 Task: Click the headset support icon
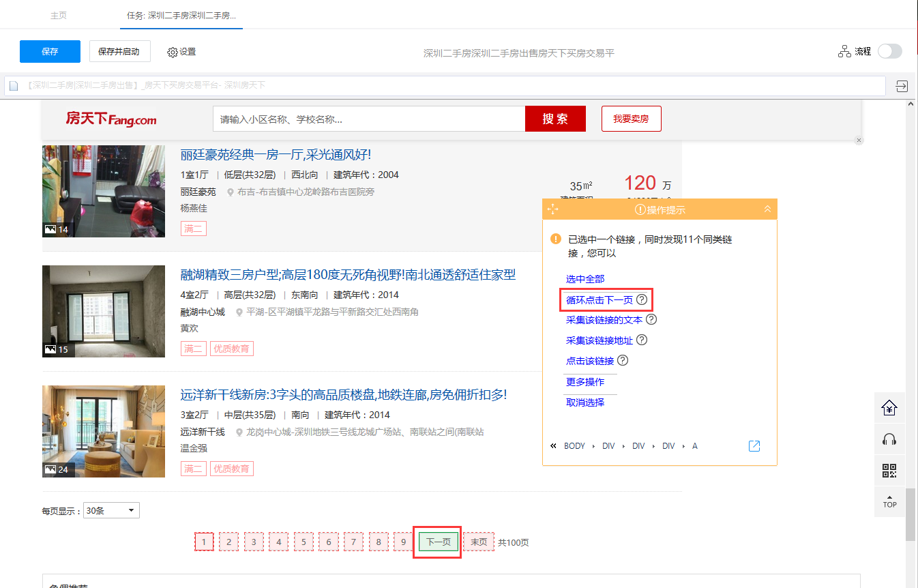[889, 439]
